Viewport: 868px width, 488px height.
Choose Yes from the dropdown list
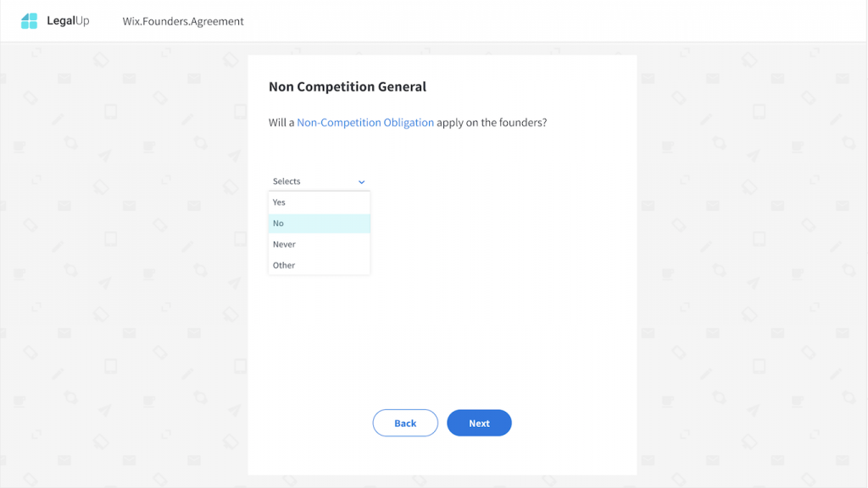[319, 202]
